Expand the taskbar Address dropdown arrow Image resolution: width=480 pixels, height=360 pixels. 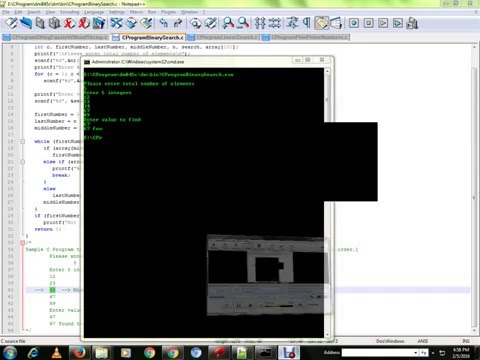coord(415,352)
